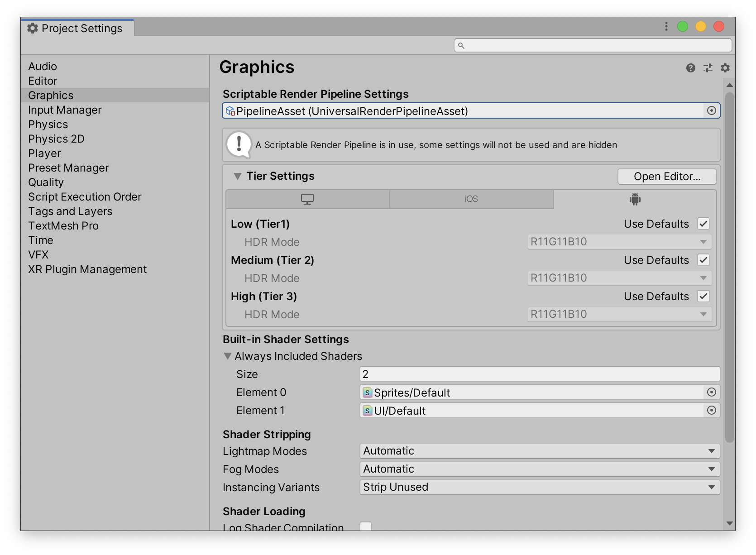Open the High tier HDR Mode dropdown

click(x=619, y=314)
